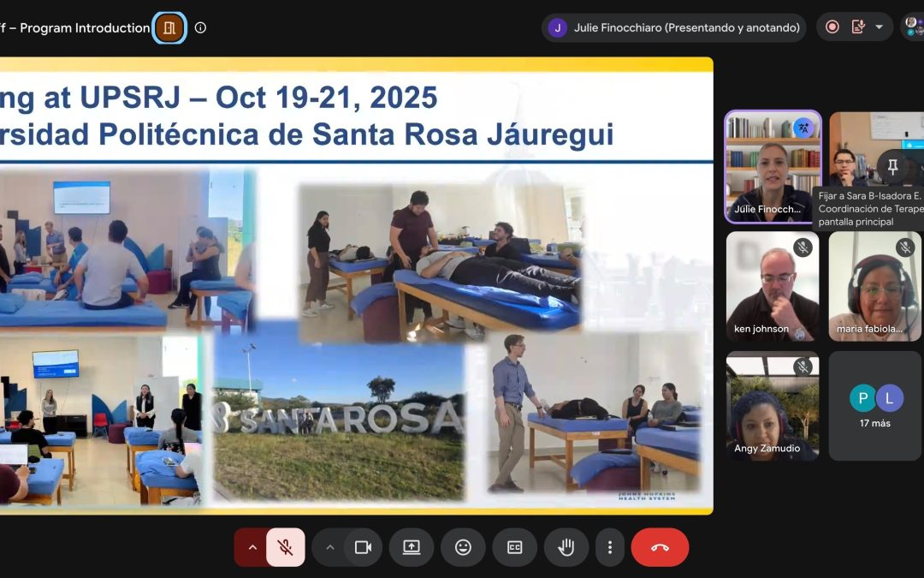924x578 pixels.
Task: Leave the call with red hang-up button
Action: (660, 547)
